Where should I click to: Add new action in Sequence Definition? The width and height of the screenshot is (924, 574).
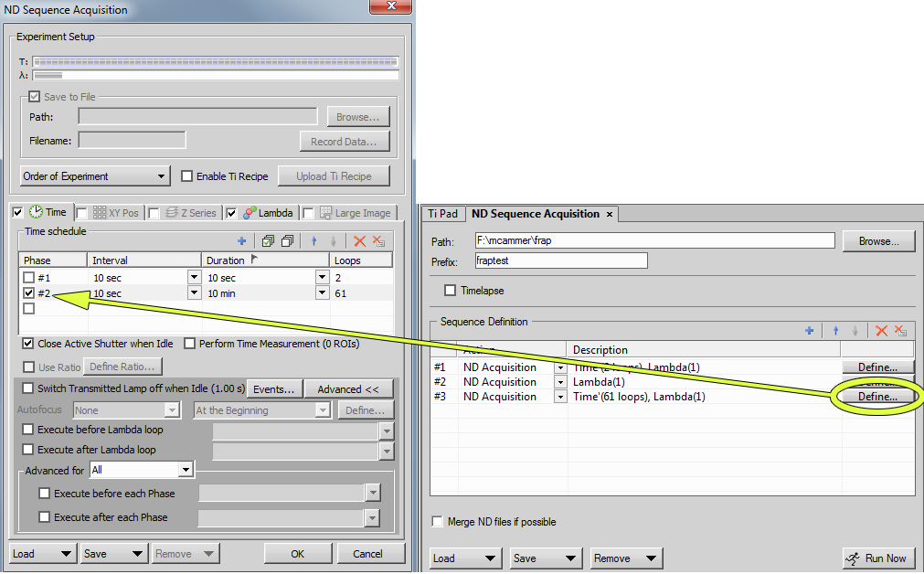(809, 331)
